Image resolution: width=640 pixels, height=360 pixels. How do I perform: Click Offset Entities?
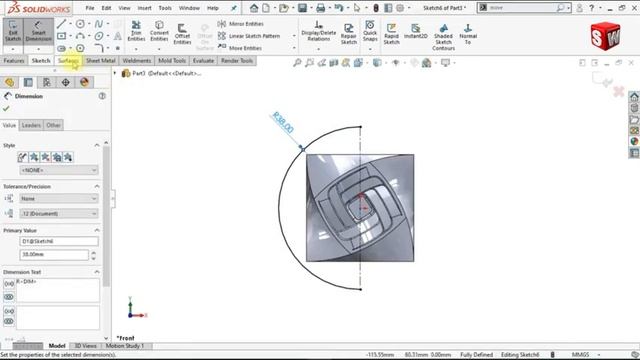point(182,34)
